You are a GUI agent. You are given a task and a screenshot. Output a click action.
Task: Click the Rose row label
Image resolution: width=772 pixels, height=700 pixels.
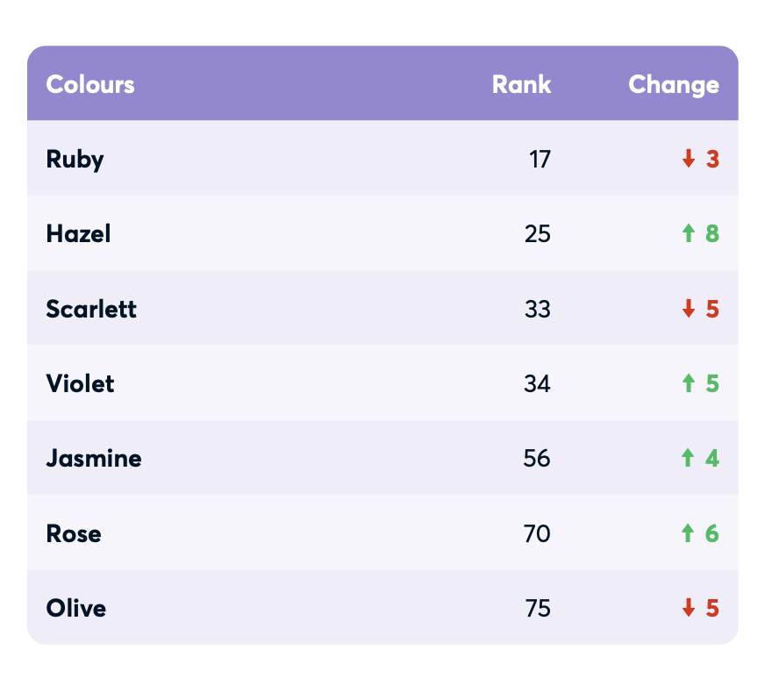pyautogui.click(x=74, y=533)
